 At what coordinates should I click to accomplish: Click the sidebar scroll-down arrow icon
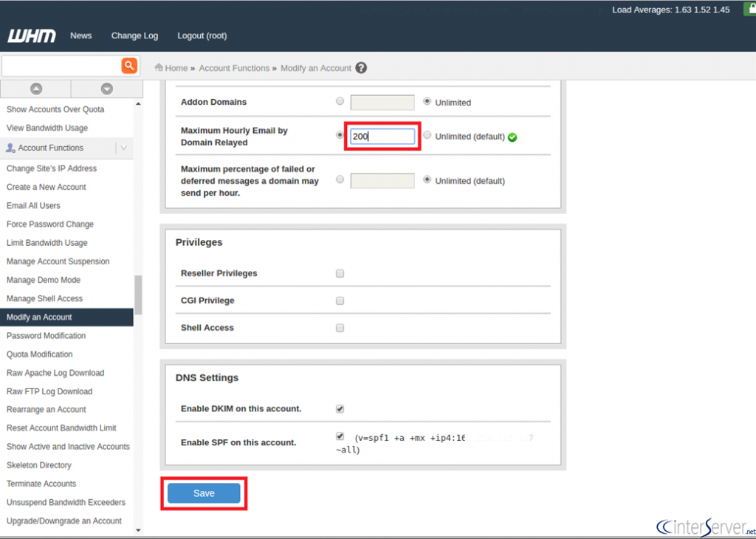pyautogui.click(x=106, y=89)
